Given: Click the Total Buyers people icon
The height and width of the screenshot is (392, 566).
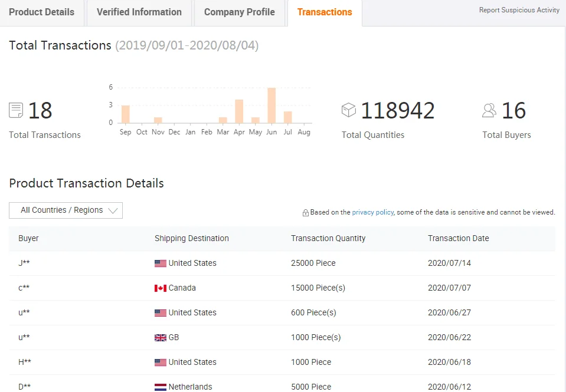Looking at the screenshot, I should coord(489,110).
